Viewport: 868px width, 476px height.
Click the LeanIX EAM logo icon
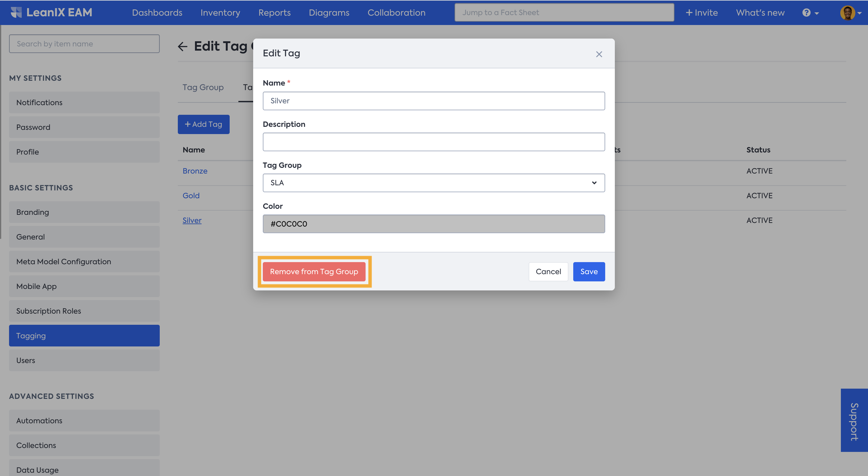tap(16, 12)
